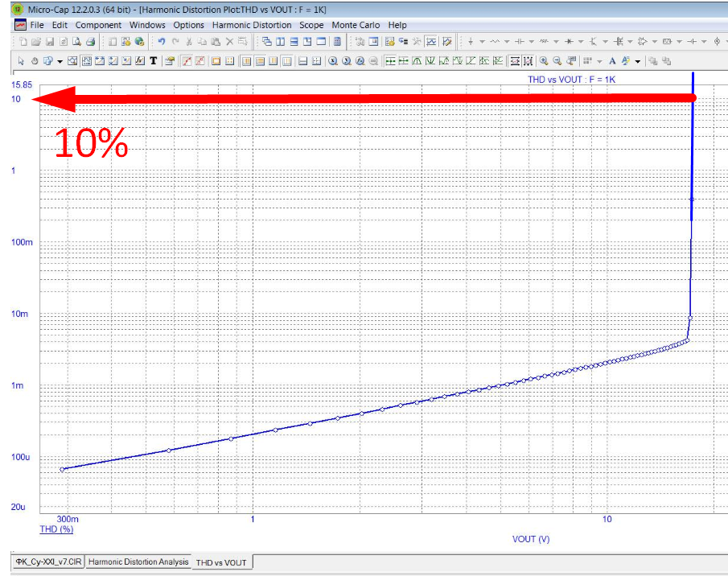The image size is (728, 576).
Task: Click the blue THD curve data point at start
Action: coord(62,469)
